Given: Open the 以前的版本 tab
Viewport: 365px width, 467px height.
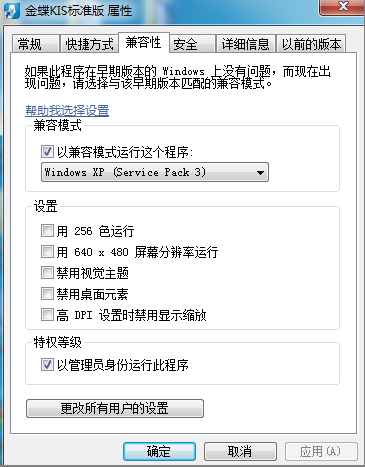Looking at the screenshot, I should click(311, 44).
